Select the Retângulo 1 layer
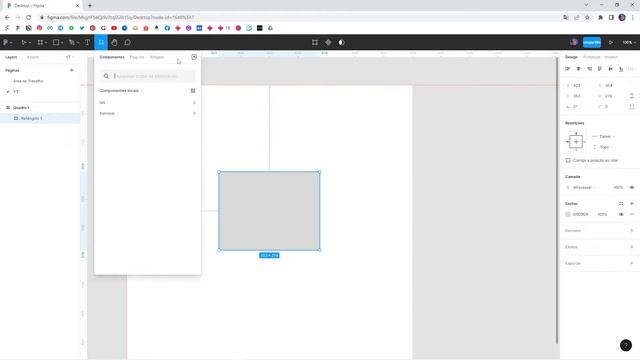The height and width of the screenshot is (360, 640). (x=31, y=118)
